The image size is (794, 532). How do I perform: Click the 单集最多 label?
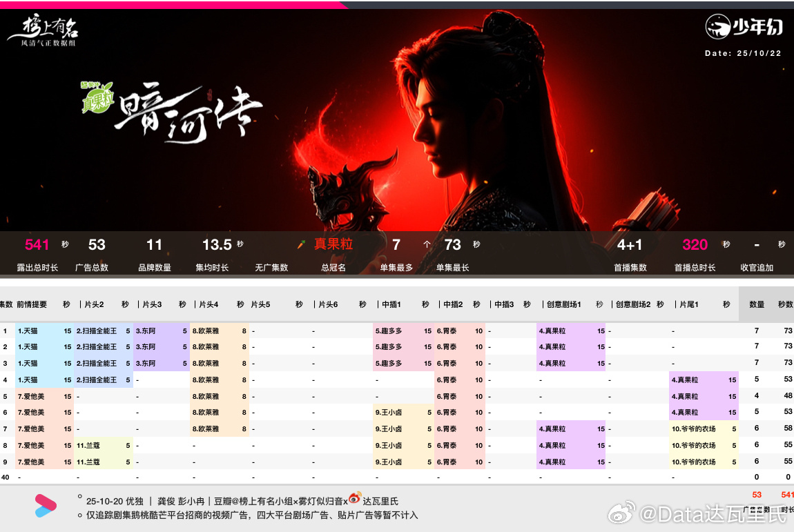click(x=396, y=268)
